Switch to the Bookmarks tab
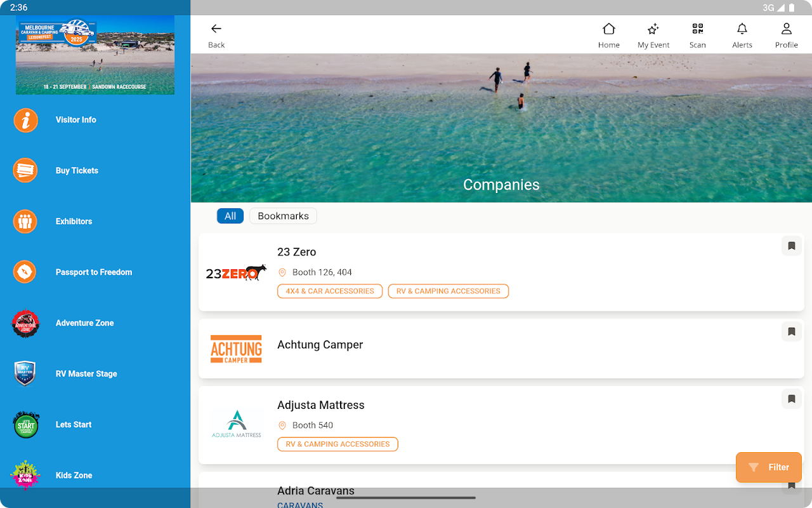812x508 pixels. click(283, 216)
